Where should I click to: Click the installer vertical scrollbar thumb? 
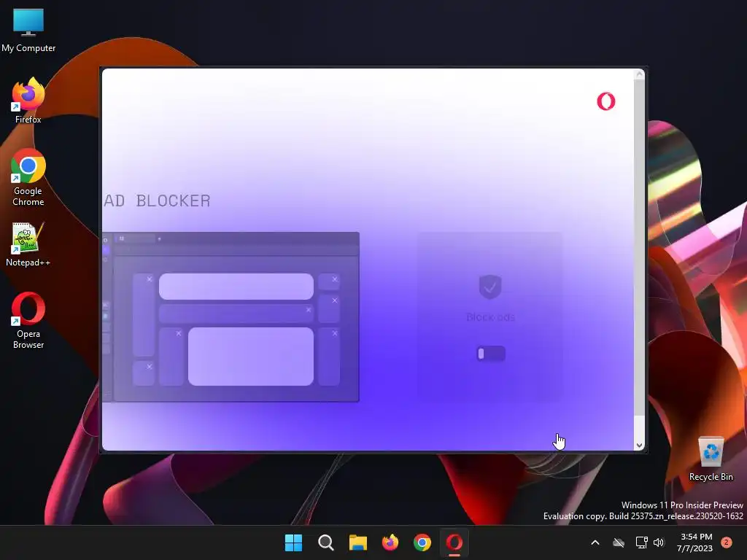tap(639, 248)
